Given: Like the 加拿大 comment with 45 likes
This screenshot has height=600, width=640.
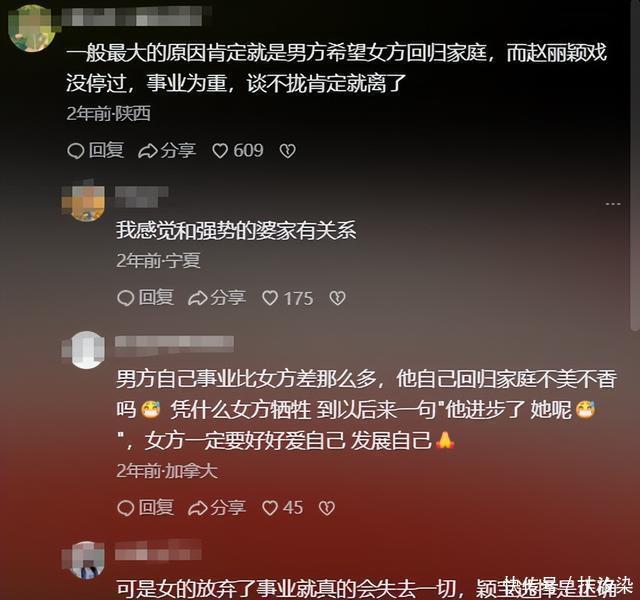Looking at the screenshot, I should (282, 508).
